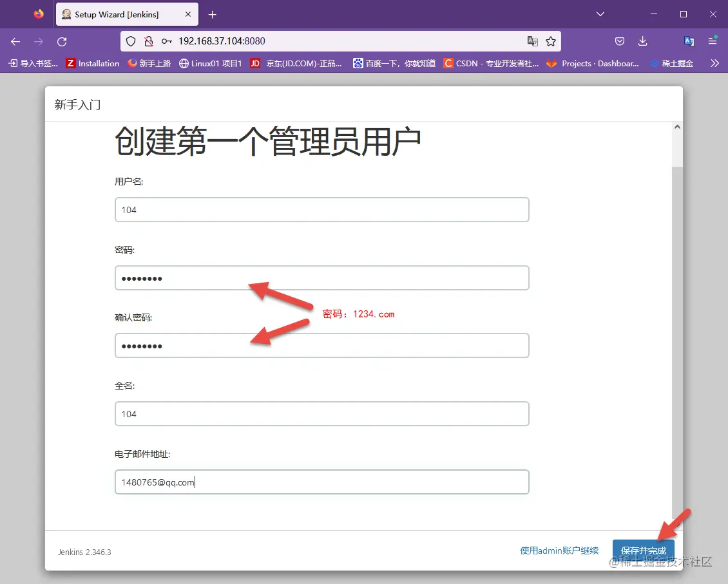Screen dimensions: 728x584
Task: Open the CSDN bookmark favicon
Action: 449,63
